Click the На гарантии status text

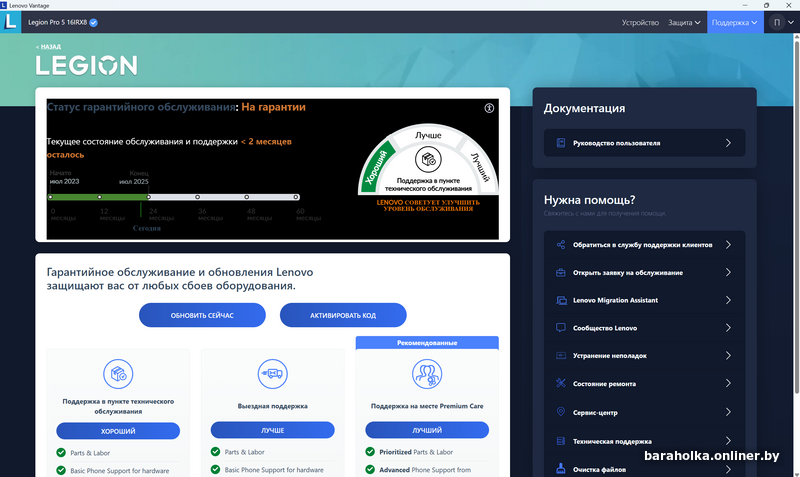coord(273,107)
